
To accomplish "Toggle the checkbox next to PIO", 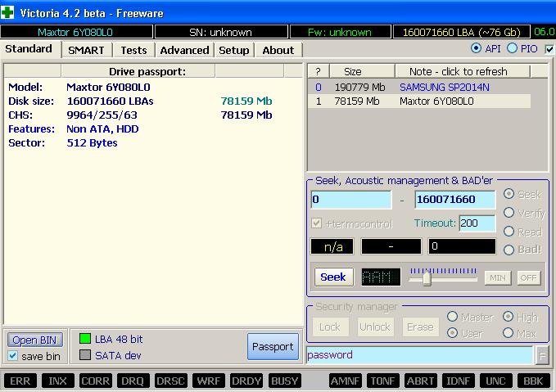I will click(549, 49).
